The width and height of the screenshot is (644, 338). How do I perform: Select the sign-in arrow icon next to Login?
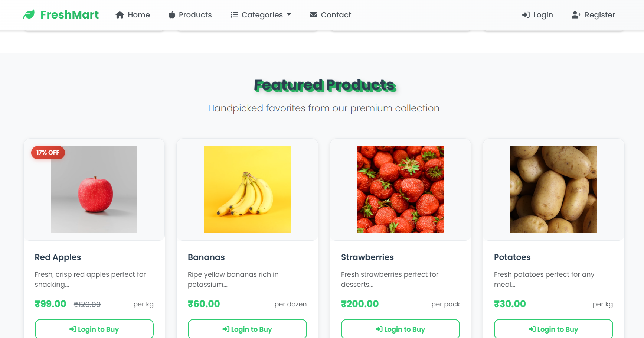[526, 15]
